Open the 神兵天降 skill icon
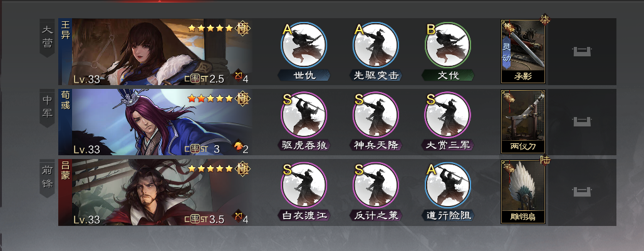Viewport: 644px width, 251px height. [x=375, y=115]
